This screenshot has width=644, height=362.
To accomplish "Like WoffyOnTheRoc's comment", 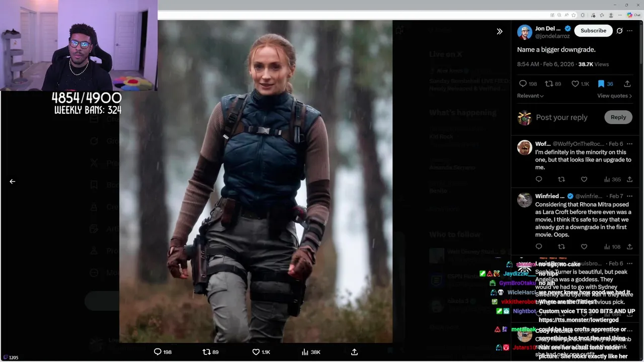I will tap(584, 179).
